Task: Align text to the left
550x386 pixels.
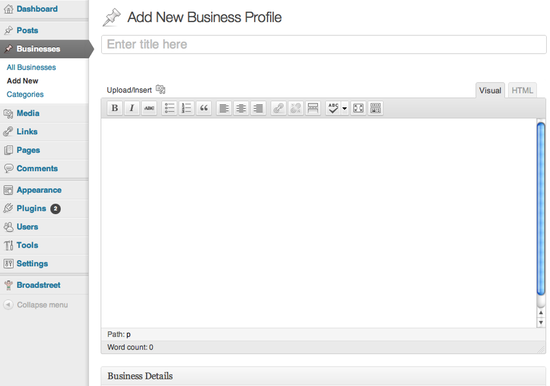Action: (x=224, y=108)
